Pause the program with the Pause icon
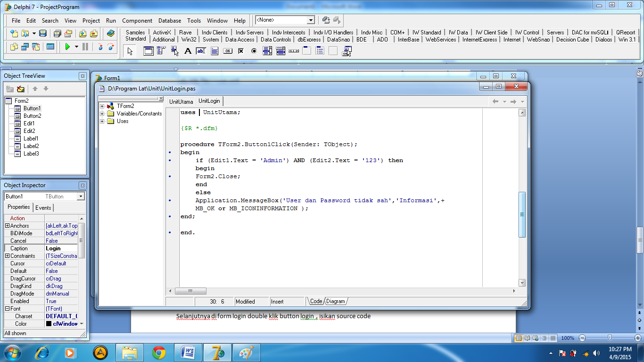This screenshot has width=644, height=362. 85,46
